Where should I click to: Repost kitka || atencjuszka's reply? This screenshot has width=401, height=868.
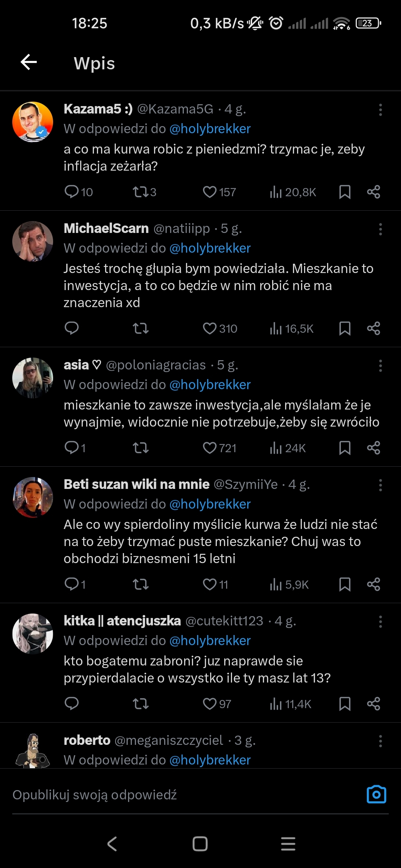coord(141,704)
